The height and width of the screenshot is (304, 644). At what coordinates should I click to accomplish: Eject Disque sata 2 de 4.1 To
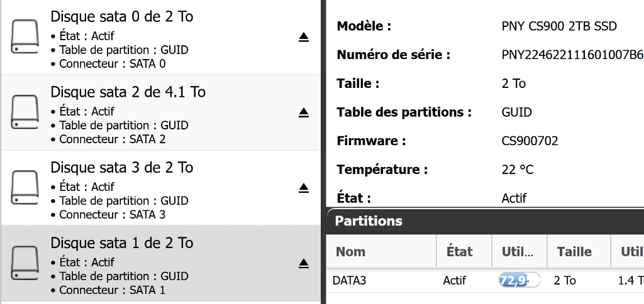pos(304,113)
